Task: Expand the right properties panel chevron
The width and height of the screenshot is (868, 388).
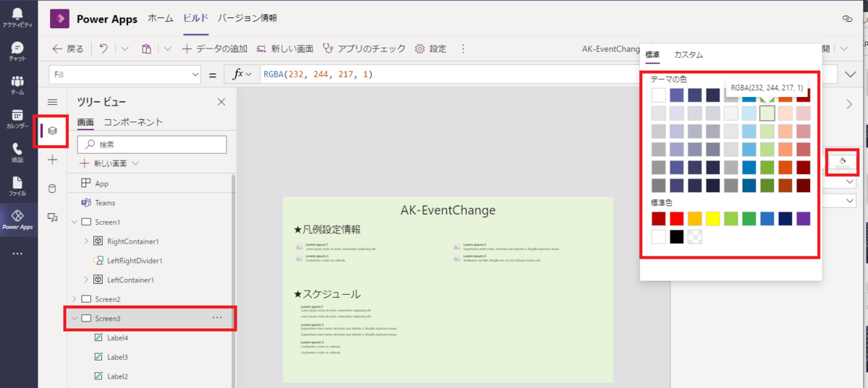Action: click(x=849, y=104)
